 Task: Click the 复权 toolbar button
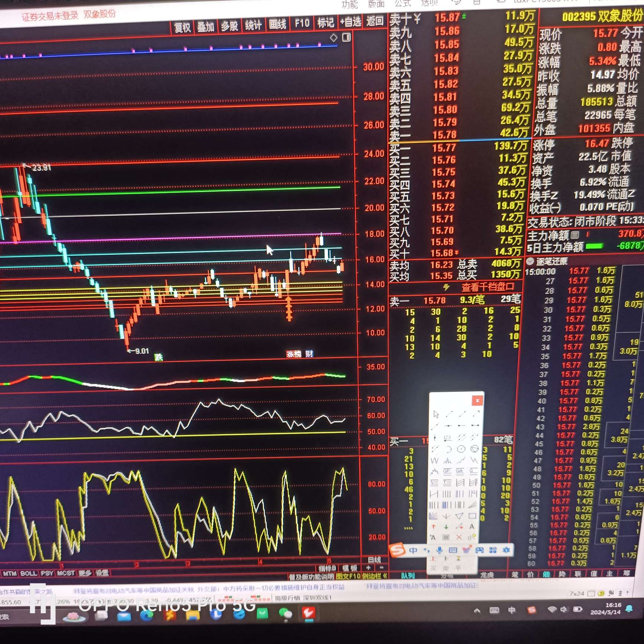click(x=182, y=27)
